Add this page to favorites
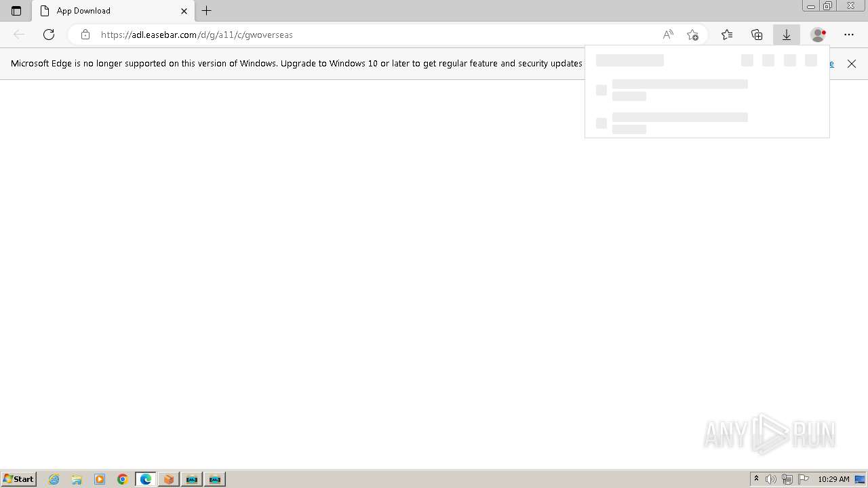The image size is (868, 488). (692, 35)
